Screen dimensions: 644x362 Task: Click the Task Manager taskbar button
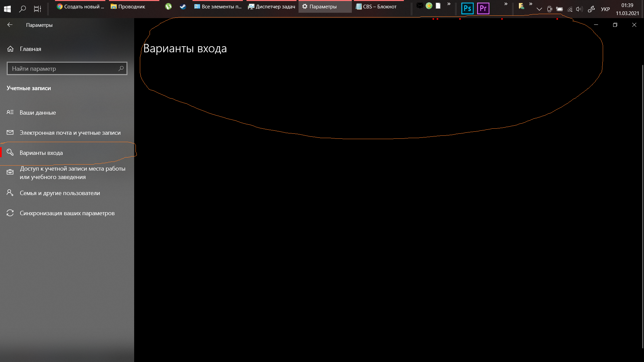tap(271, 7)
